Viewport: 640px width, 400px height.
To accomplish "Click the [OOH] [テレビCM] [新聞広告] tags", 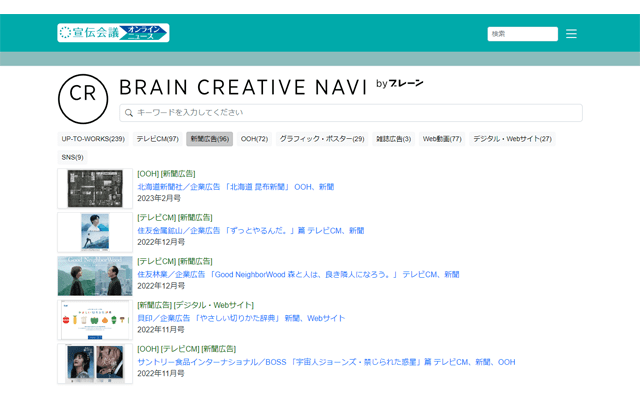I will tap(187, 349).
